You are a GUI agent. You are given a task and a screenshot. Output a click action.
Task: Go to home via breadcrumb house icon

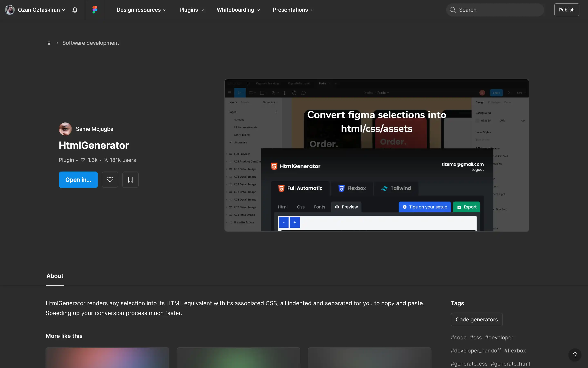(x=49, y=43)
